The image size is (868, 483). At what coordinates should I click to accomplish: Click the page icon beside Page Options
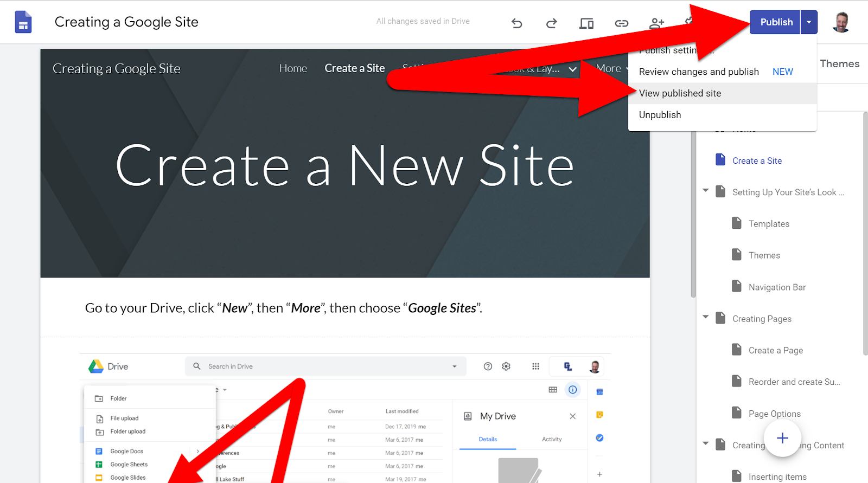click(736, 413)
